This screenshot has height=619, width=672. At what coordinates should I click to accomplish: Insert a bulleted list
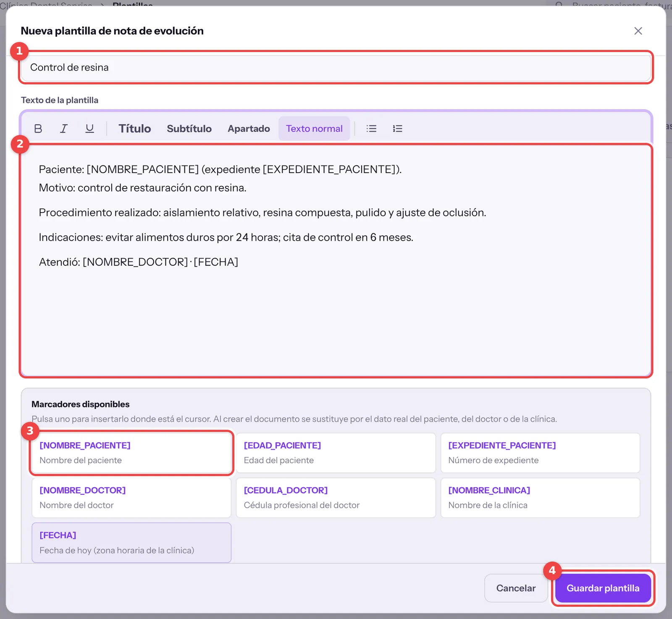[x=371, y=129]
